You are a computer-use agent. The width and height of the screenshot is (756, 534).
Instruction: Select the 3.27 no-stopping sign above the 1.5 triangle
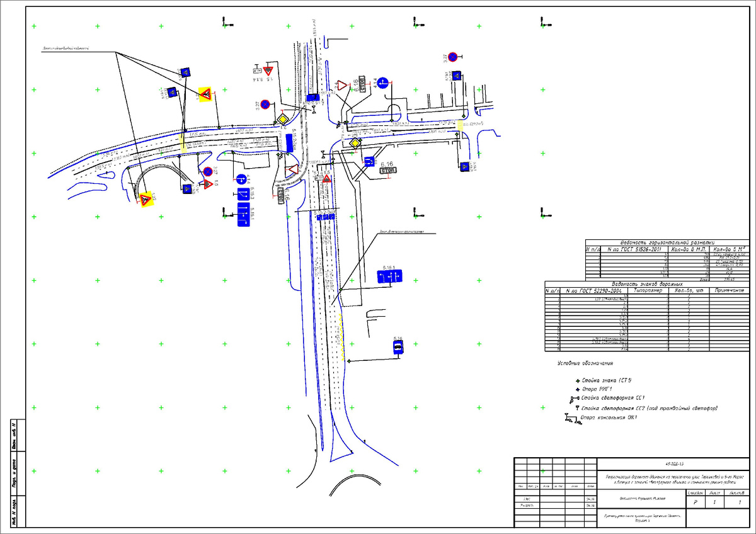point(207,171)
